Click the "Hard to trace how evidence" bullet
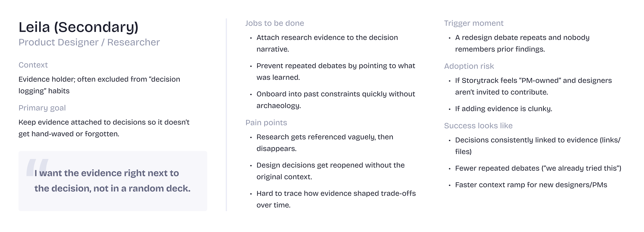Screen dimensions: 644x232 pos(336,199)
